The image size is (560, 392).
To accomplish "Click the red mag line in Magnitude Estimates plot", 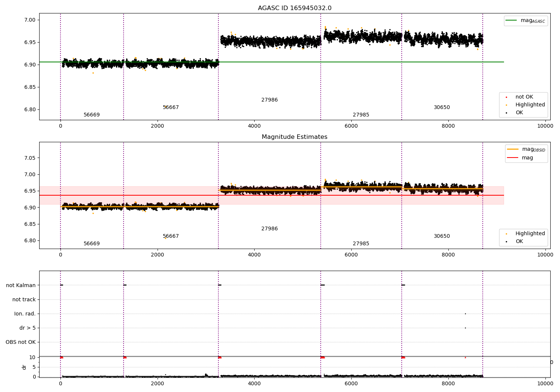I will click(x=271, y=195).
